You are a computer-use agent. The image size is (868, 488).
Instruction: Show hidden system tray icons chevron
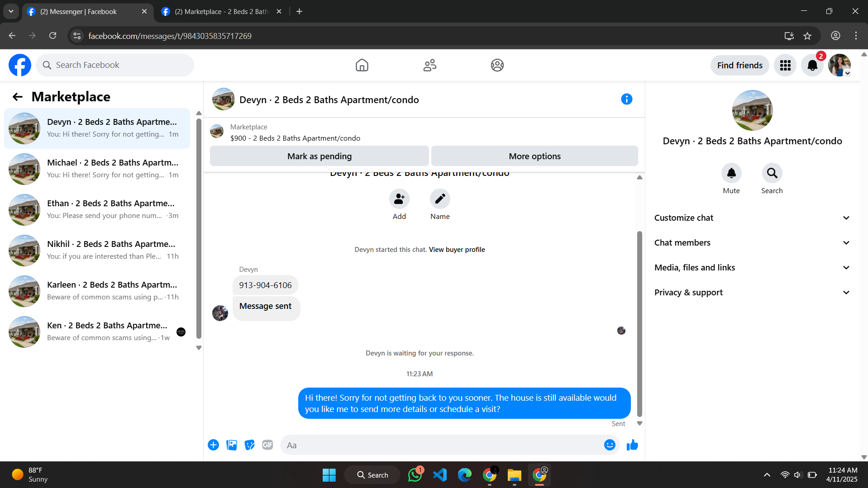click(767, 475)
